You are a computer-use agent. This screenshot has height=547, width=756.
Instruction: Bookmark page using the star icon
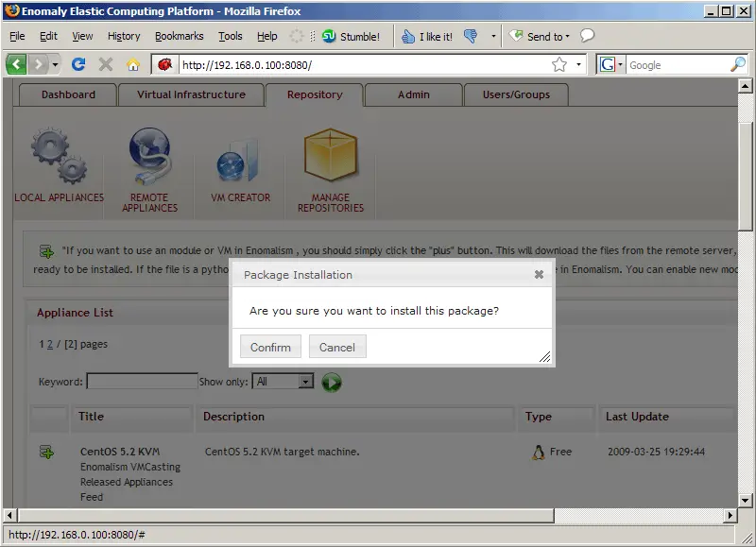(559, 65)
